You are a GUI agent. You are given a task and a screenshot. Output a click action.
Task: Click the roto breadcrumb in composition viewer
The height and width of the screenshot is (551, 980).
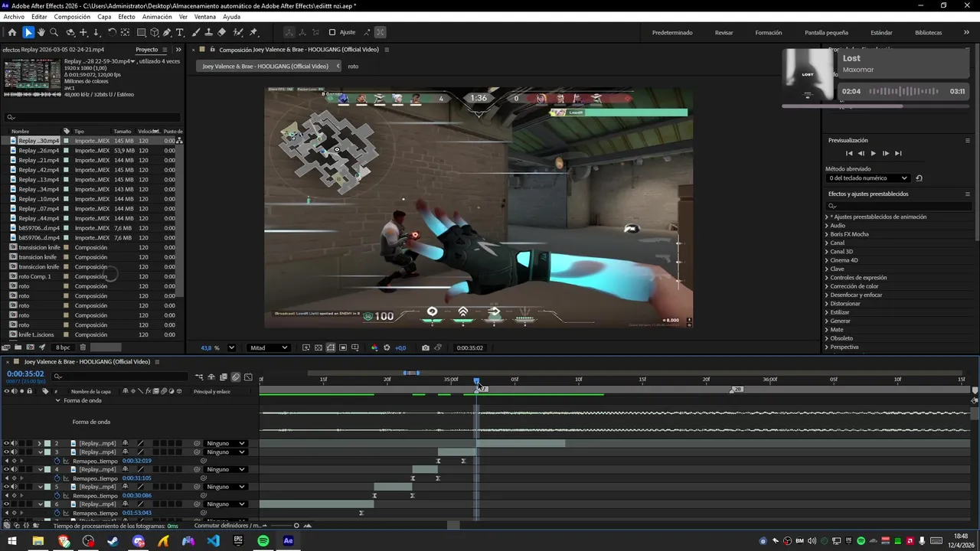click(x=353, y=66)
